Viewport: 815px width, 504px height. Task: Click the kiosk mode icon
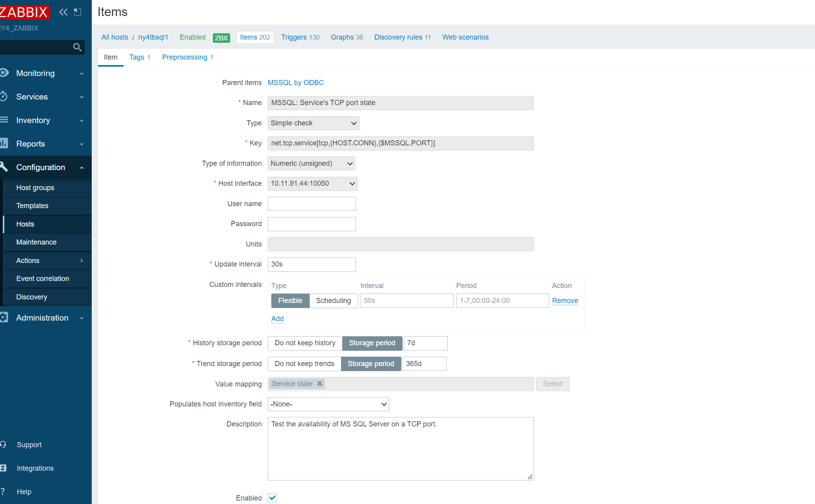pyautogui.click(x=78, y=12)
